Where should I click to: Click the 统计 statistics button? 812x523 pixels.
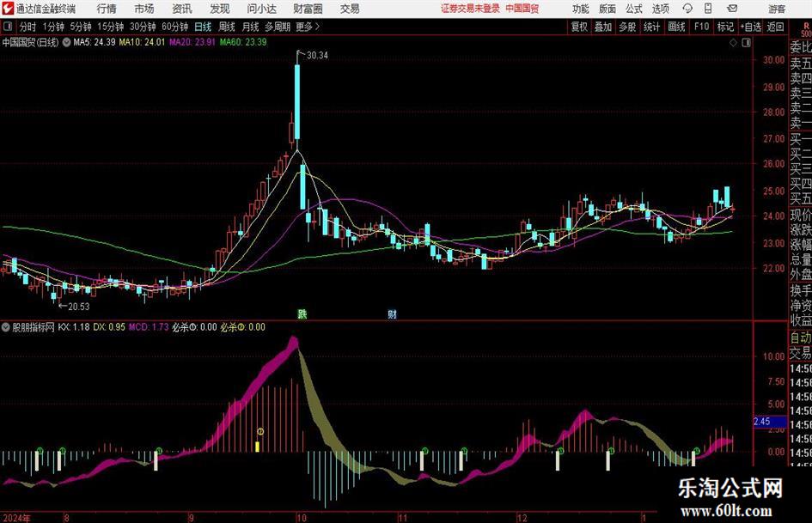651,27
